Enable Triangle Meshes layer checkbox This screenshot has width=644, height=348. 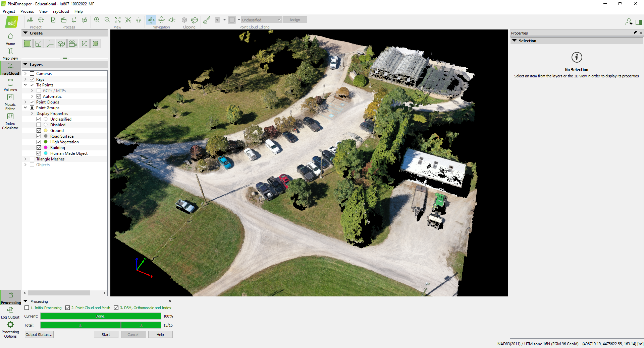(x=32, y=159)
